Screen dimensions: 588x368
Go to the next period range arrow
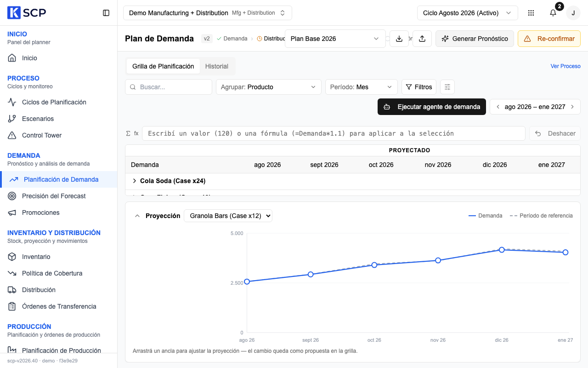pos(572,107)
